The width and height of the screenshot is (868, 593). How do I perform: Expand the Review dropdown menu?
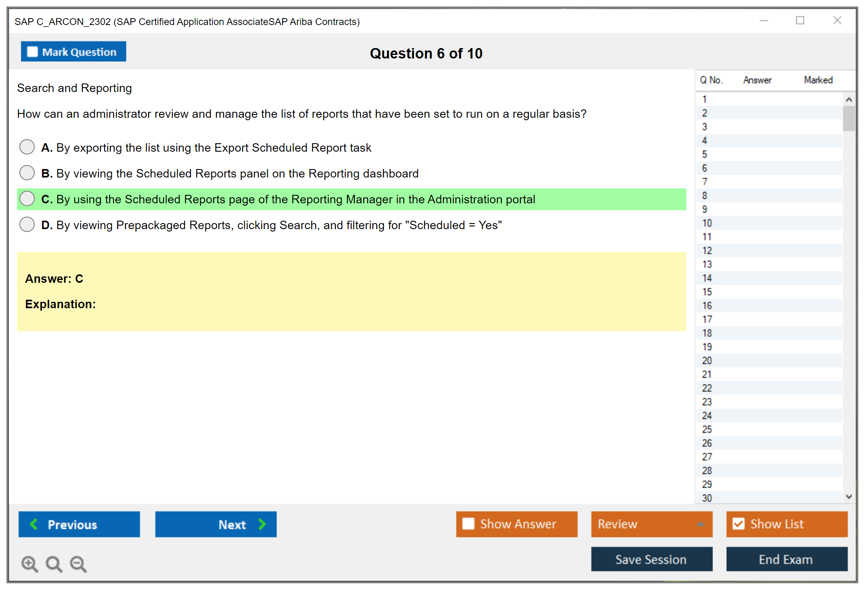tap(700, 524)
